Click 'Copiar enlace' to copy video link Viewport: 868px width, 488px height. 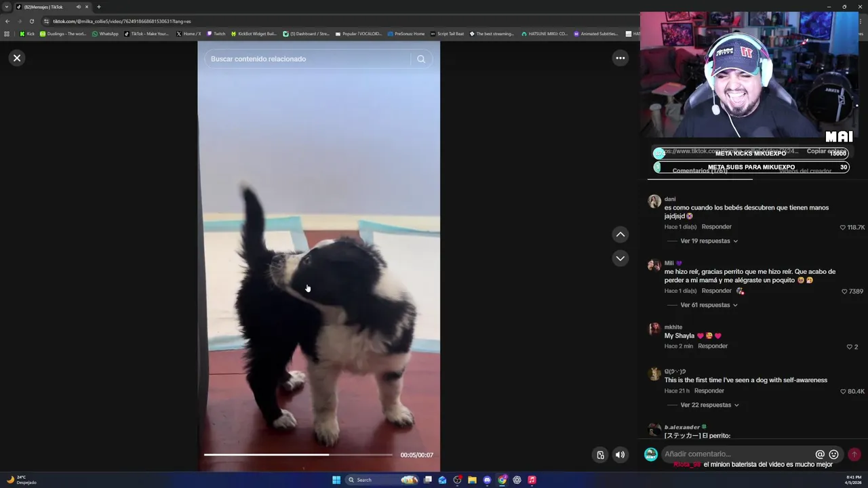[826, 152]
